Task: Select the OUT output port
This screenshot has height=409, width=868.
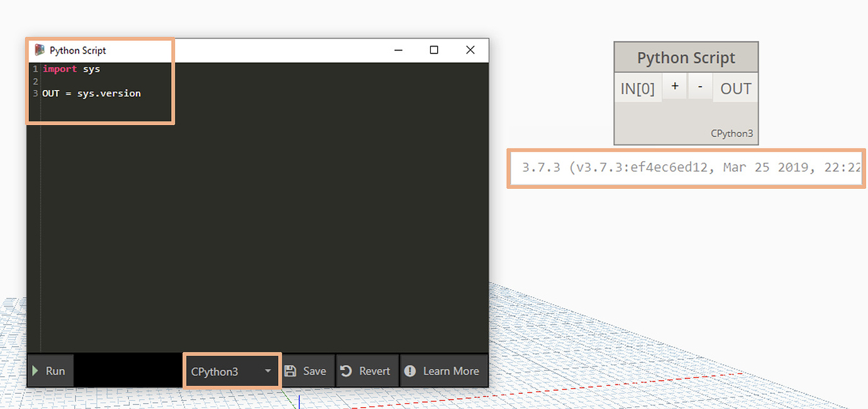Action: pos(735,88)
